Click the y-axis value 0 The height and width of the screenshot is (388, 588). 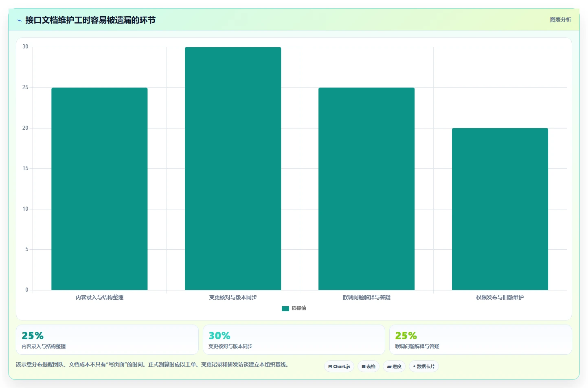click(x=27, y=290)
